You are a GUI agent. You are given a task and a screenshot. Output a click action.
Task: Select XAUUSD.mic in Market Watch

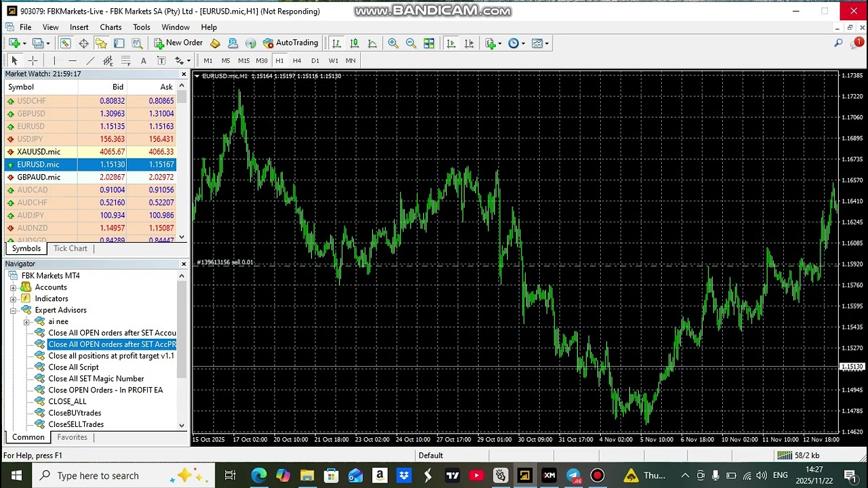[39, 152]
